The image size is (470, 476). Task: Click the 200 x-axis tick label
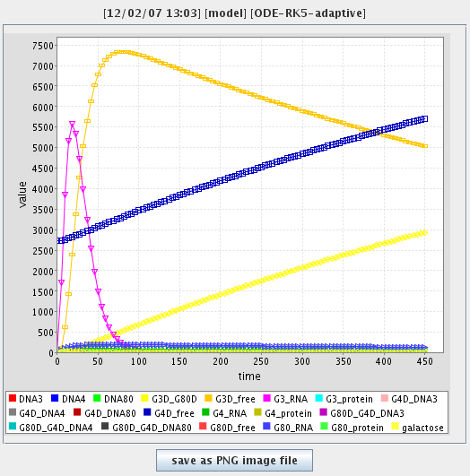click(x=221, y=361)
